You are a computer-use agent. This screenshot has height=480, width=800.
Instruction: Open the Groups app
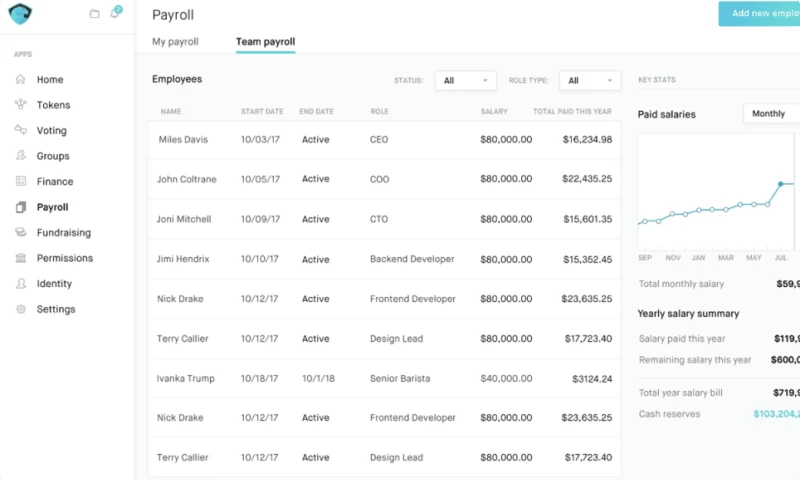point(53,156)
